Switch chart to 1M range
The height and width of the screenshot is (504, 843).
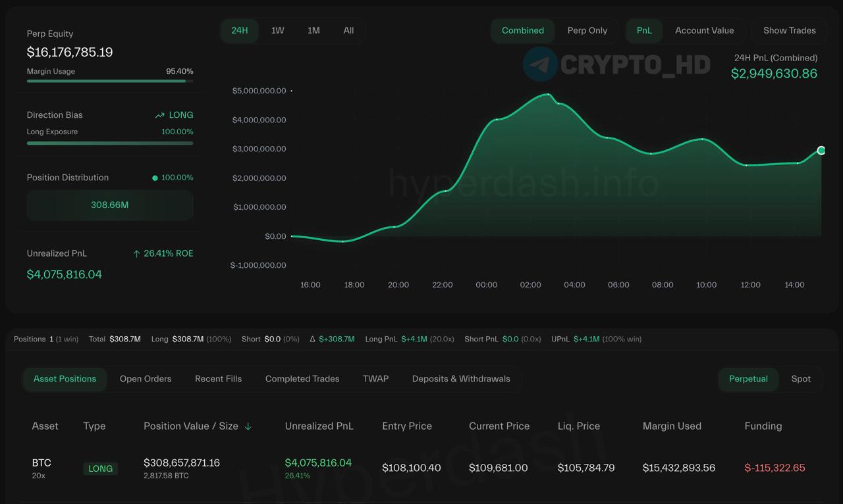[x=313, y=30]
